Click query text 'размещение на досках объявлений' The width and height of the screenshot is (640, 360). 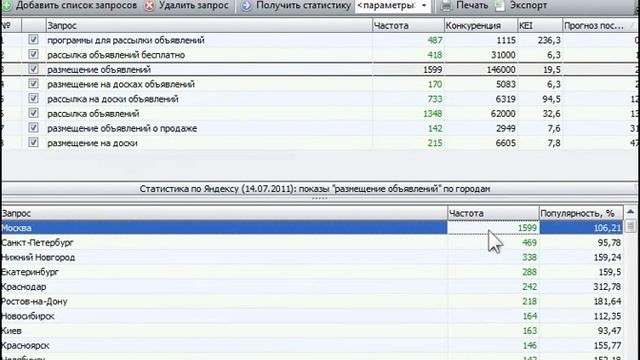121,84
